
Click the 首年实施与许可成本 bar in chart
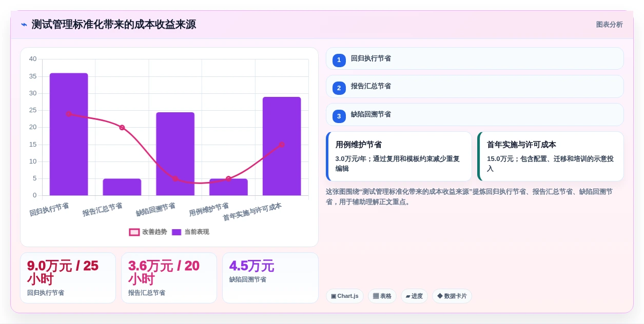click(x=282, y=146)
